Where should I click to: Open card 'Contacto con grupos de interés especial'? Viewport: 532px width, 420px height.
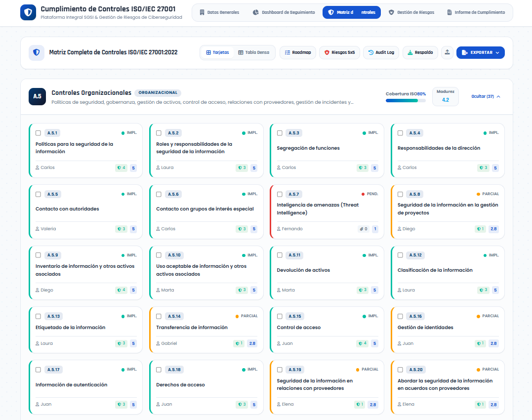click(x=206, y=211)
